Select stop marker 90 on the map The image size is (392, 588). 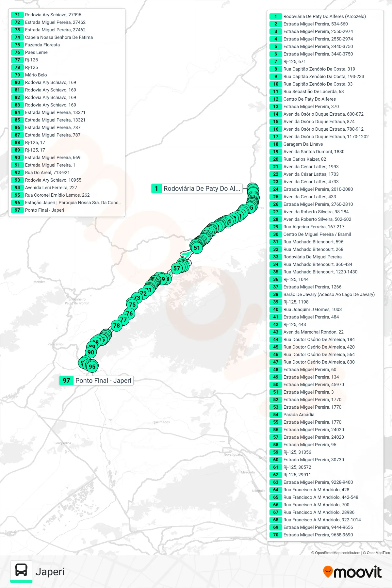click(91, 352)
